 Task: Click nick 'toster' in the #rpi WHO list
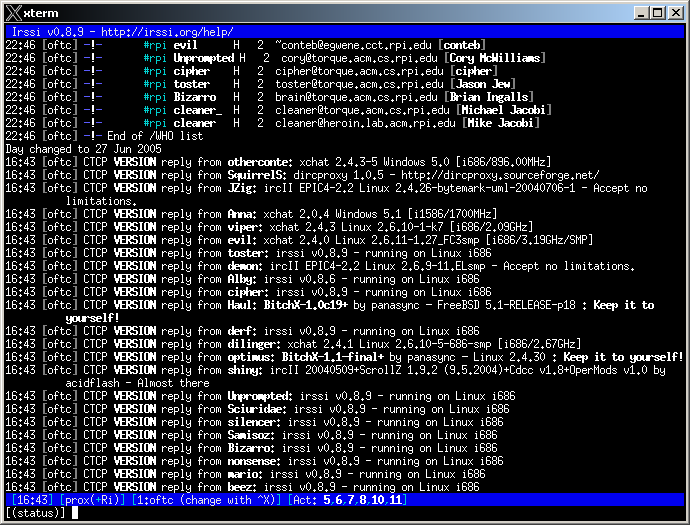click(x=191, y=84)
